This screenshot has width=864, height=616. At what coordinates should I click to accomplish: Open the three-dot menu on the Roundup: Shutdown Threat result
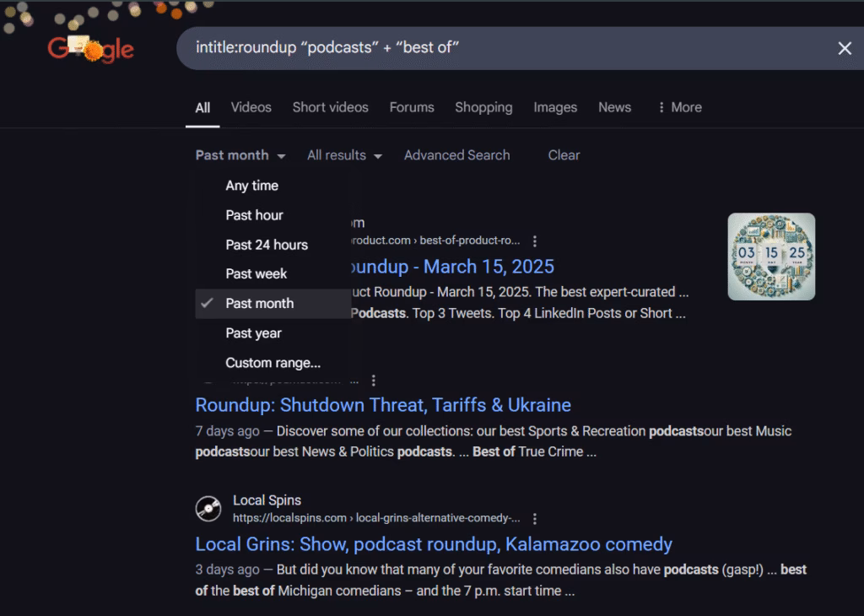(374, 381)
